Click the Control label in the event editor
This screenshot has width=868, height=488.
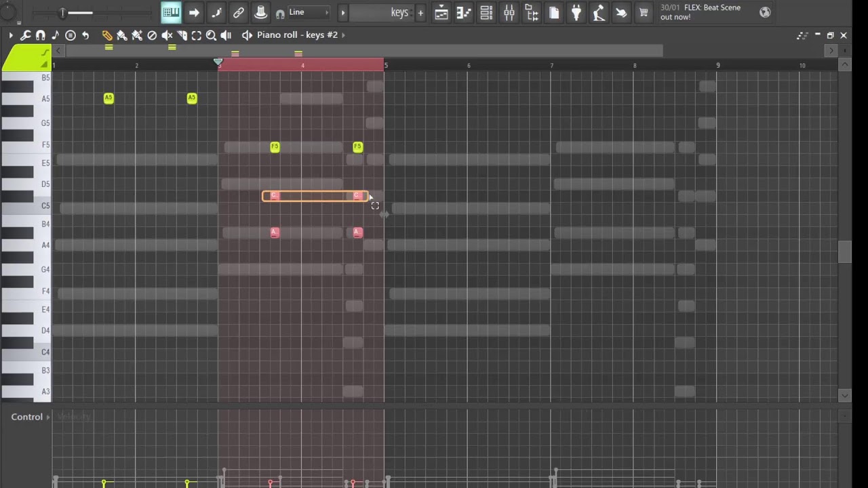click(27, 417)
